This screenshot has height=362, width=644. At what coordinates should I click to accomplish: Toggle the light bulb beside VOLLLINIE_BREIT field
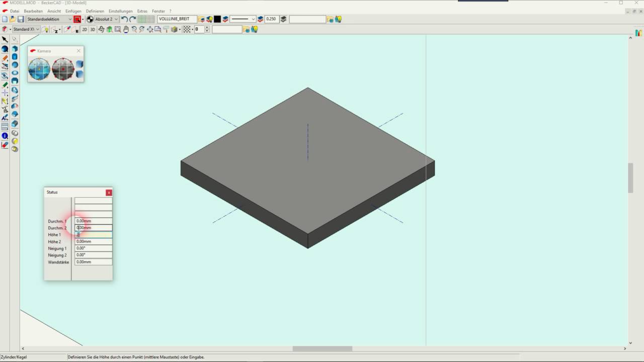click(209, 19)
